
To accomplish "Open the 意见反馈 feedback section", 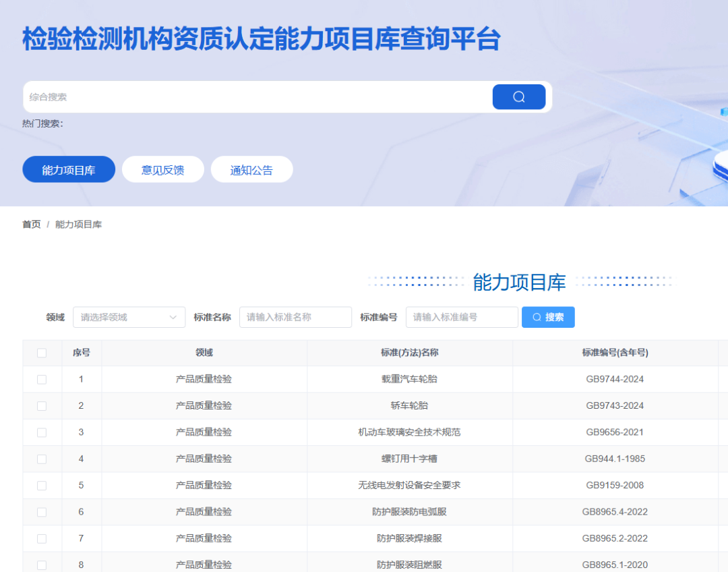I will pyautogui.click(x=162, y=169).
